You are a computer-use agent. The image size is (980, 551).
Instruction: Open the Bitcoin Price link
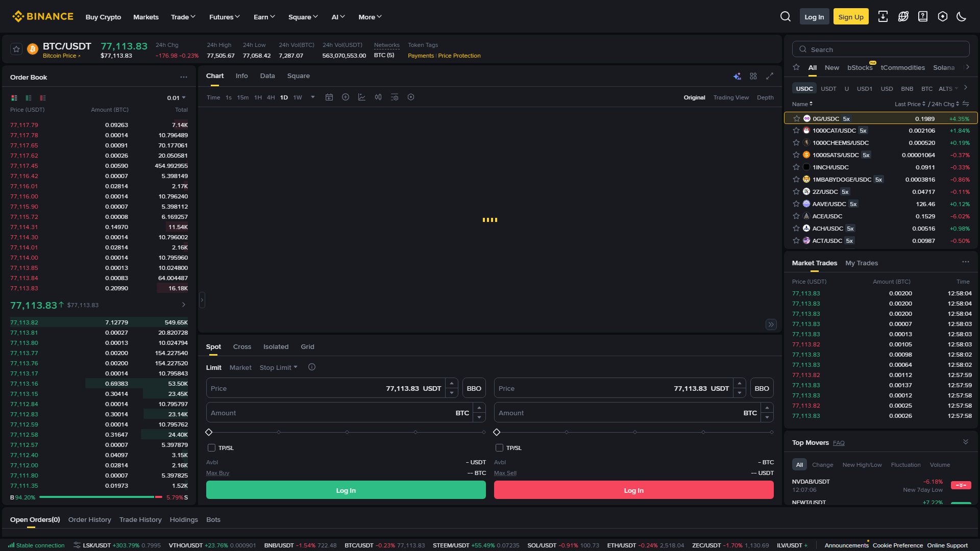coord(61,56)
